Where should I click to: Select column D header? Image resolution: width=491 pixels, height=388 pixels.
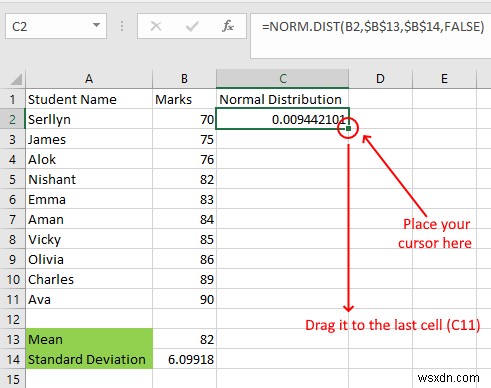[380, 79]
